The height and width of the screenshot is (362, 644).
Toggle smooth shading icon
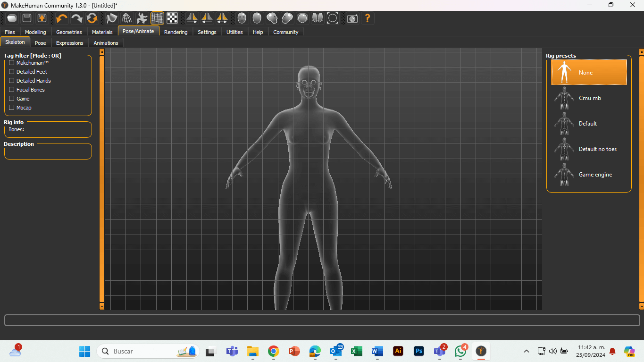coord(112,18)
